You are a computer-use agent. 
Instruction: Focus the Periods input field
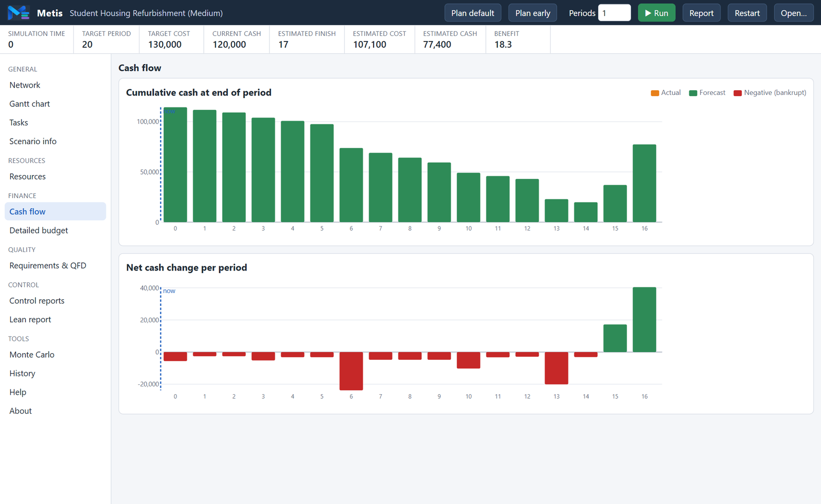[x=614, y=13]
